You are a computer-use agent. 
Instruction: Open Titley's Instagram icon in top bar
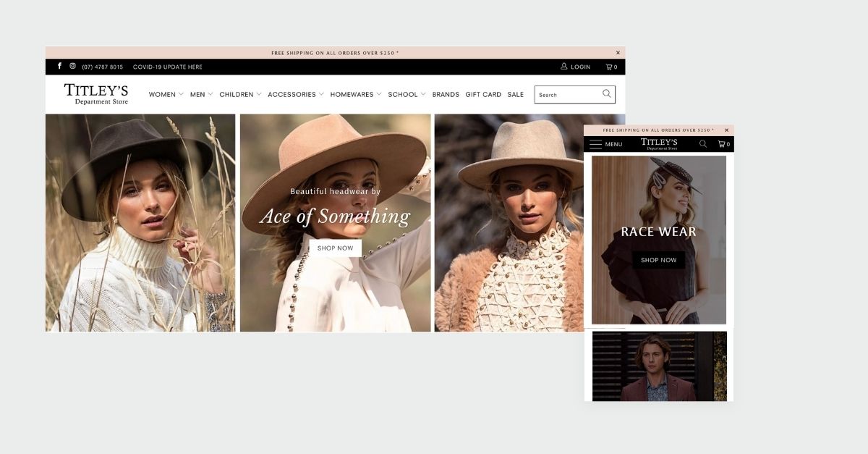pos(72,66)
